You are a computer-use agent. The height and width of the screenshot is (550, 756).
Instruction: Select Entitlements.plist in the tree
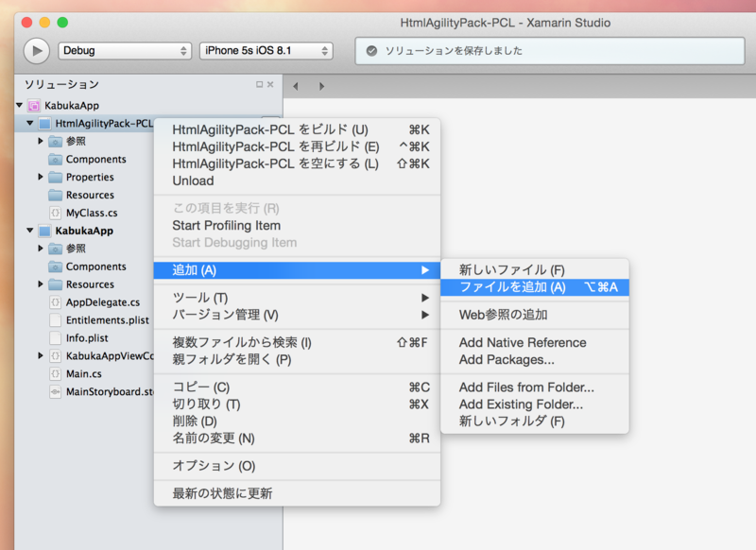108,320
